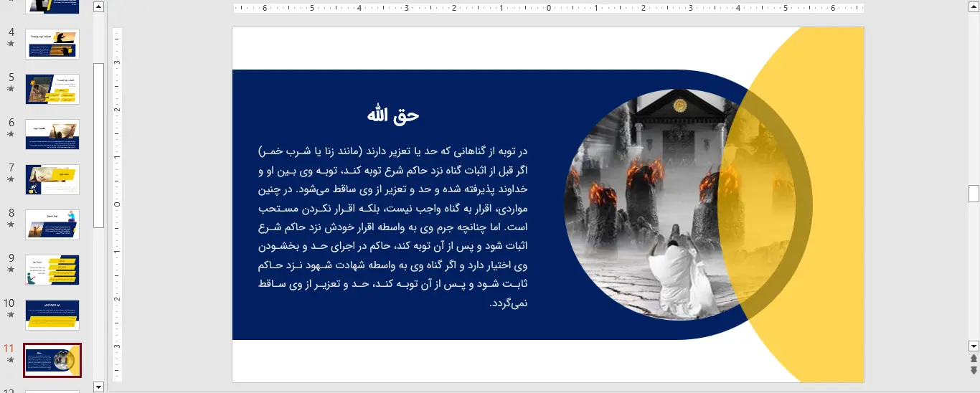The height and width of the screenshot is (393, 980).
Task: Click the vertical ruler beside the slide
Action: click(x=118, y=204)
